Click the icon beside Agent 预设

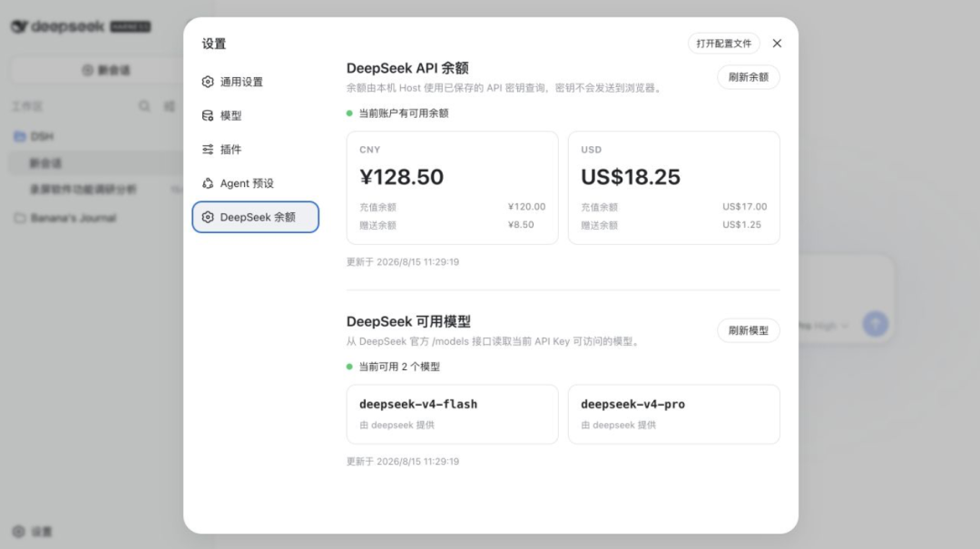pos(208,183)
